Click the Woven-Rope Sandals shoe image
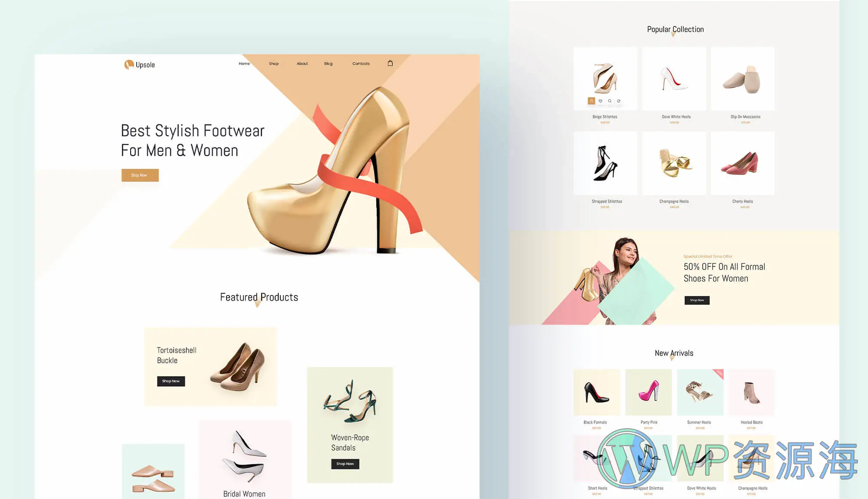 tap(350, 401)
